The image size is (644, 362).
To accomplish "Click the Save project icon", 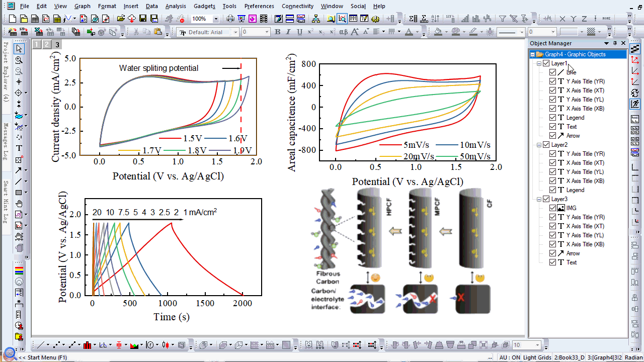I will 142,19.
